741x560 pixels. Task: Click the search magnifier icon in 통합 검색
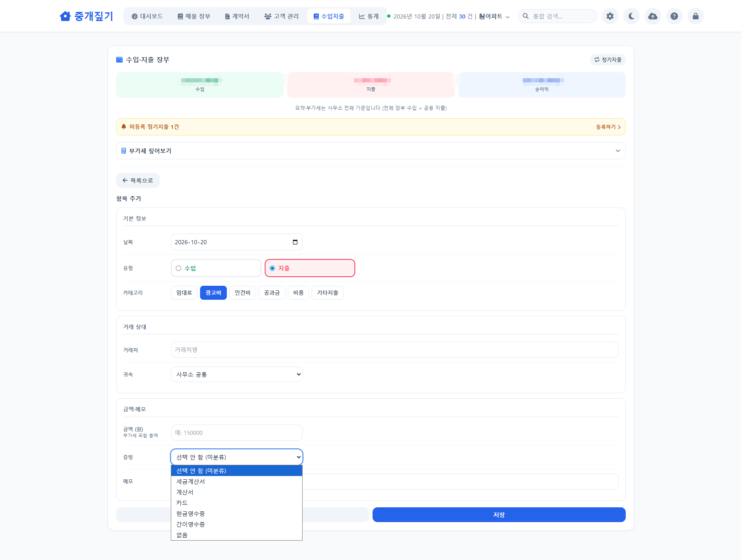click(526, 16)
